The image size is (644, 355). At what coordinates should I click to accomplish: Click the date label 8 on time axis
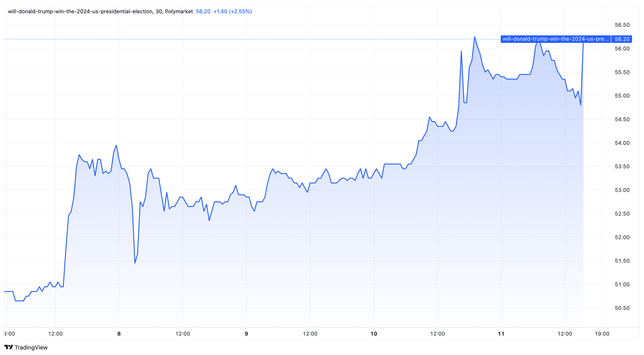point(119,334)
